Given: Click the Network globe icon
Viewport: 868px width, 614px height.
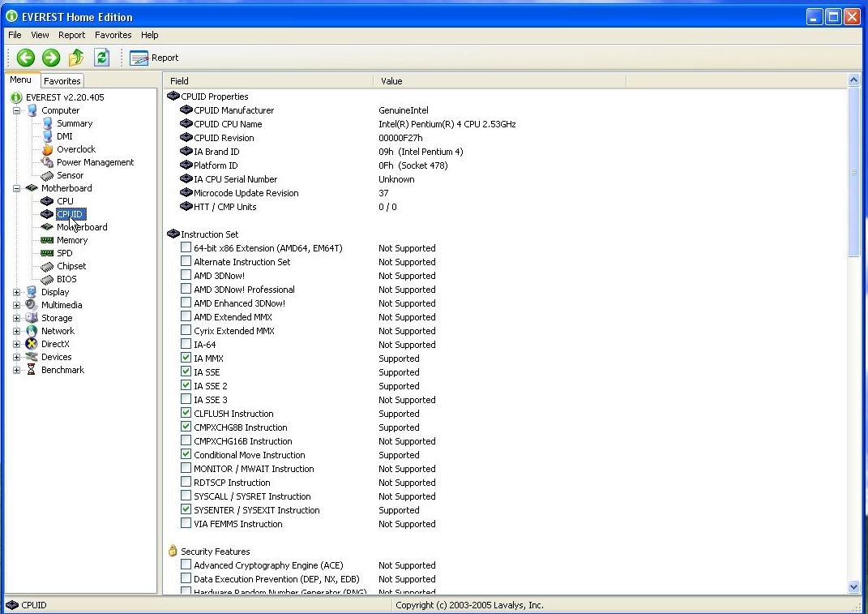Looking at the screenshot, I should tap(32, 331).
